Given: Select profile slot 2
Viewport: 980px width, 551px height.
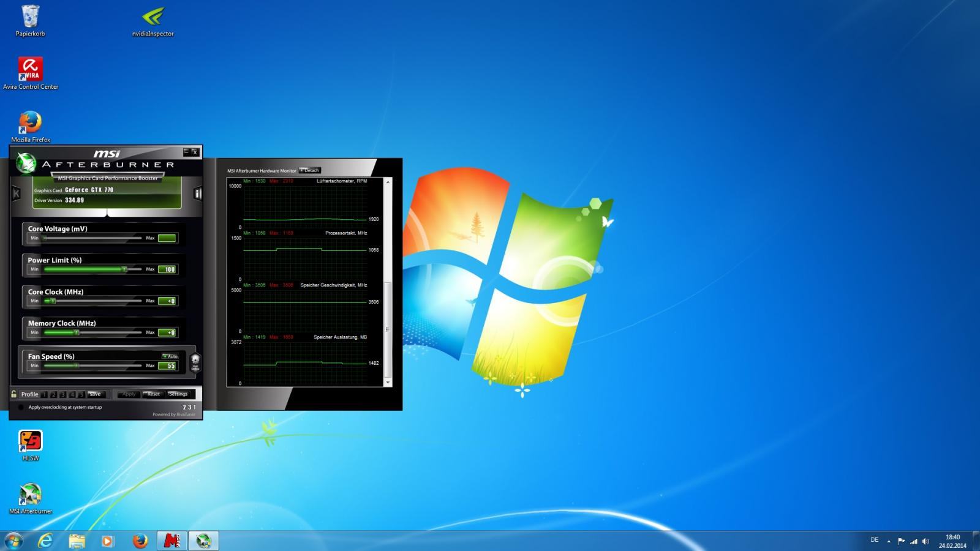Looking at the screenshot, I should (x=53, y=394).
